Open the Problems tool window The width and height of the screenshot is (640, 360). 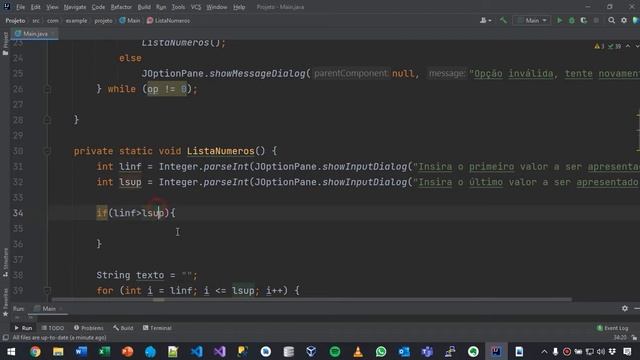click(89, 328)
